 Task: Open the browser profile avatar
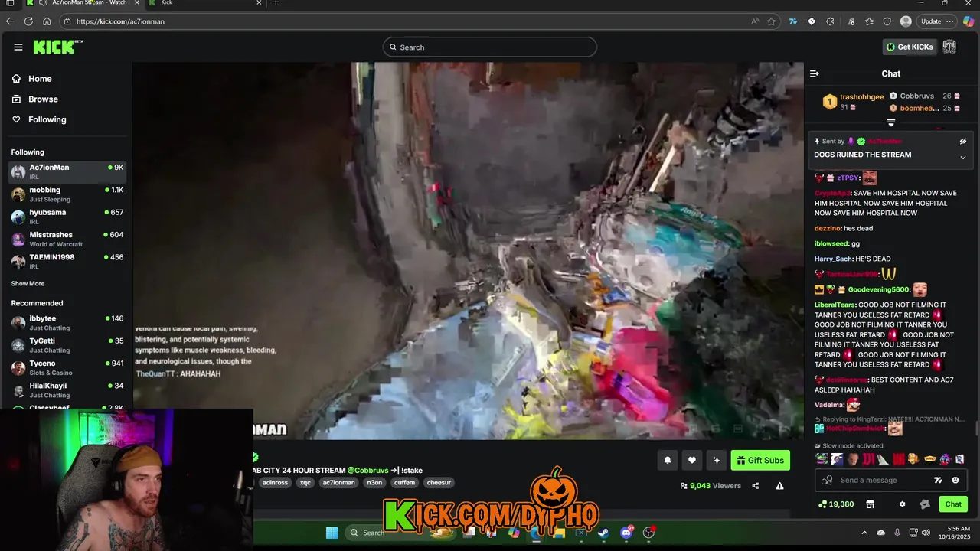[x=906, y=21]
